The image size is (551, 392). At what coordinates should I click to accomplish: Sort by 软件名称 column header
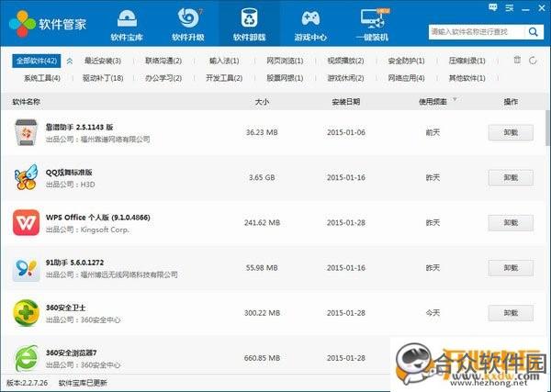27,102
